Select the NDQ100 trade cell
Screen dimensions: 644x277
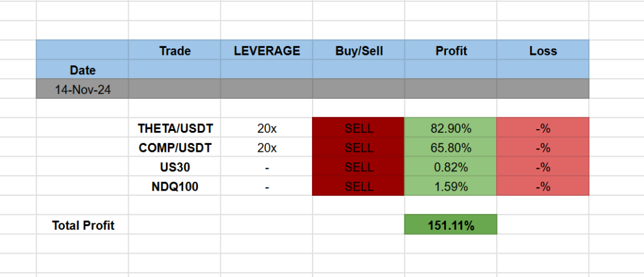[175, 187]
